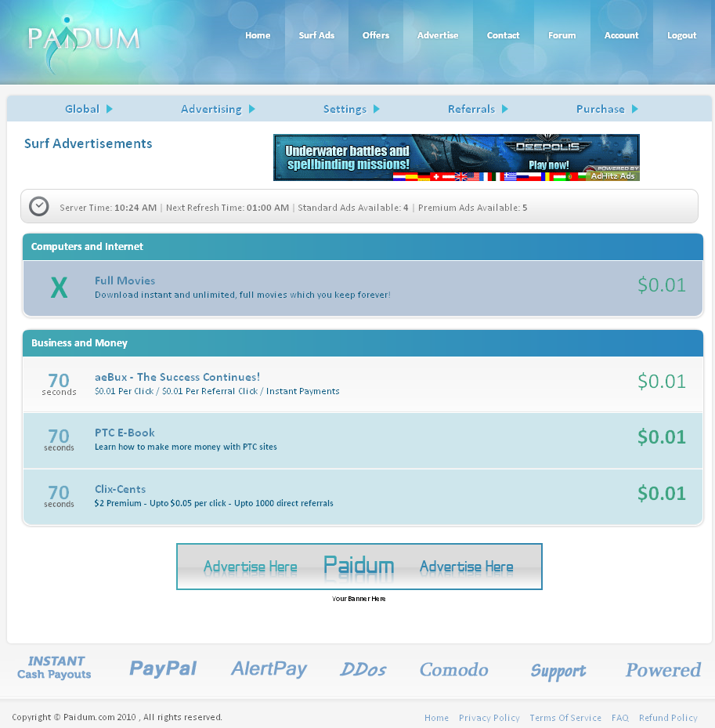Screen dimensions: 715x728
Task: Open the aeBux - The Success Continues ad
Action: pos(177,377)
